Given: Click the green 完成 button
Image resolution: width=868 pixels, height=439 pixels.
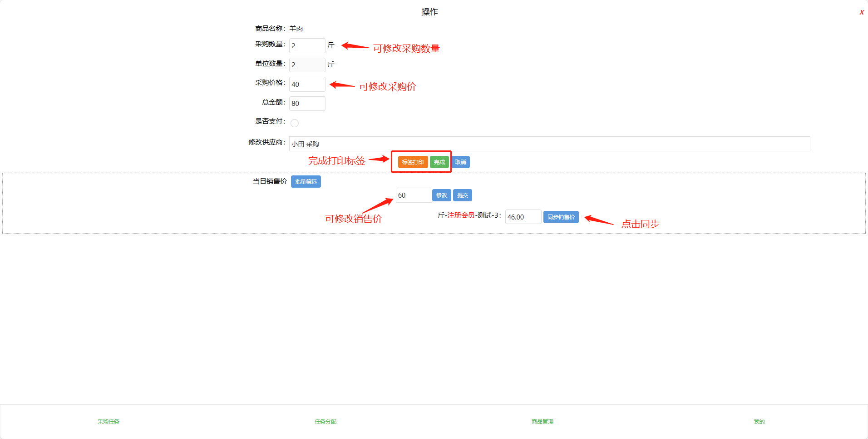Looking at the screenshot, I should 439,162.
